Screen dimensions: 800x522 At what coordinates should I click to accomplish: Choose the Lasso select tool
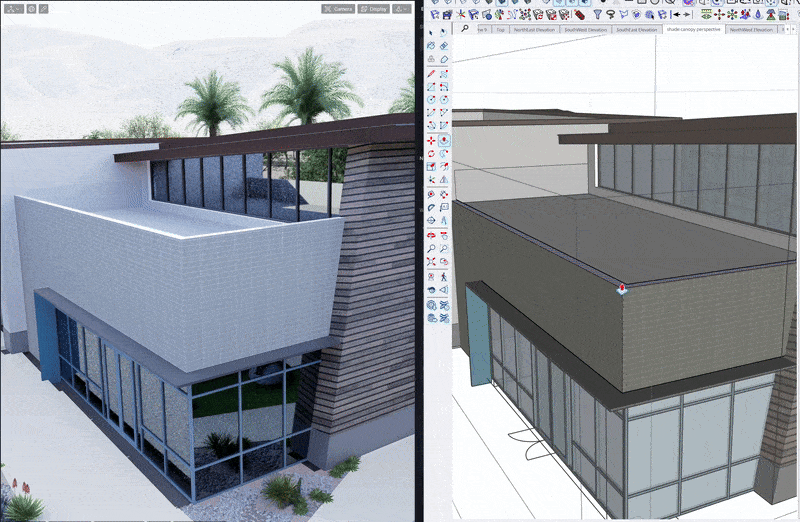pos(444,33)
